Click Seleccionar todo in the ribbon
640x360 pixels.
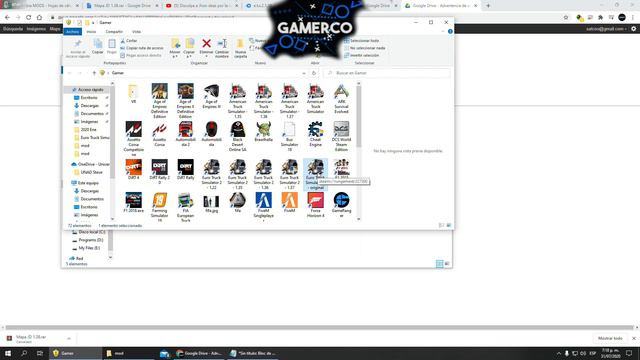coord(362,41)
